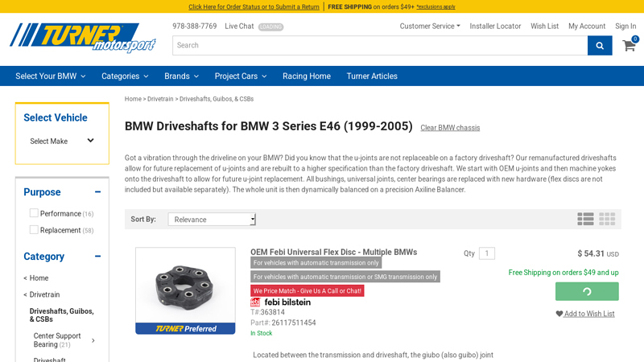
Task: Open the Select Your BMW menu
Action: coord(51,76)
